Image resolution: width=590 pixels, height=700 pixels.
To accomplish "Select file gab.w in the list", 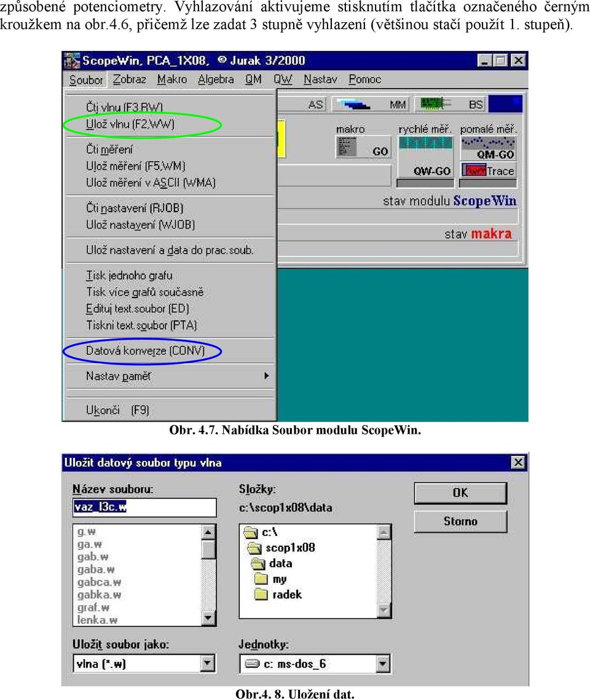I will (x=93, y=557).
